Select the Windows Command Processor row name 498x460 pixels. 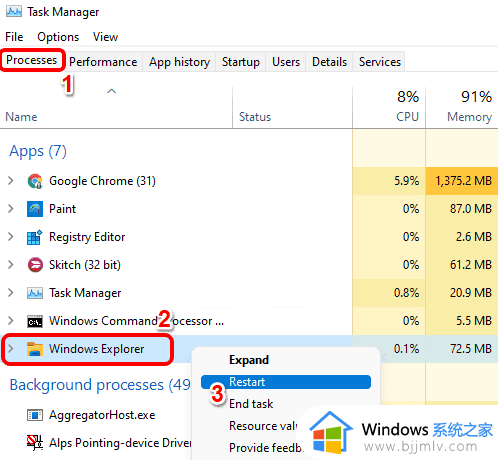coord(136,321)
